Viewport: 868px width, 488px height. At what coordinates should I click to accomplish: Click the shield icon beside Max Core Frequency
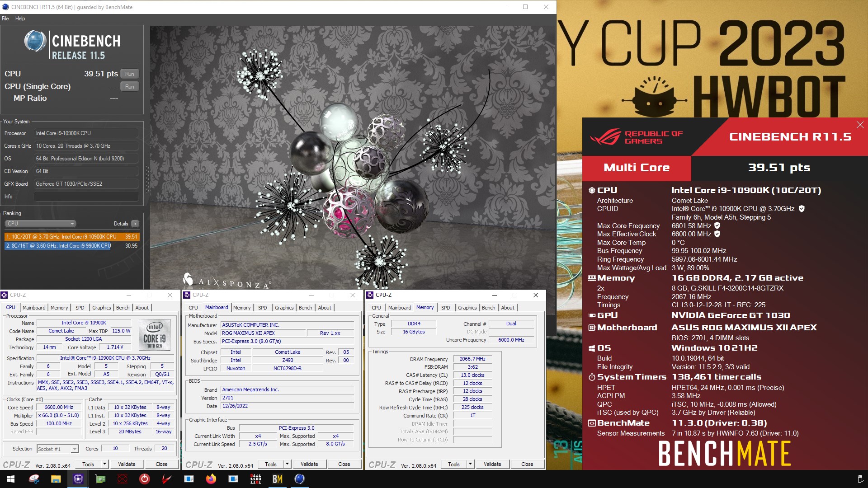point(717,225)
